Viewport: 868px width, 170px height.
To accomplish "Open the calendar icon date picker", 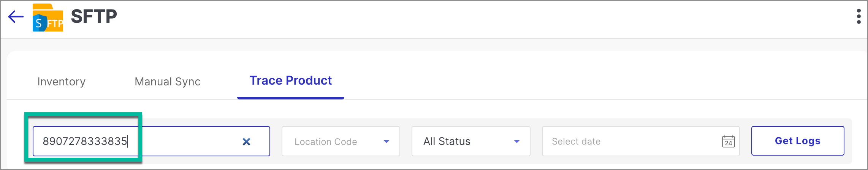I will click(x=728, y=141).
